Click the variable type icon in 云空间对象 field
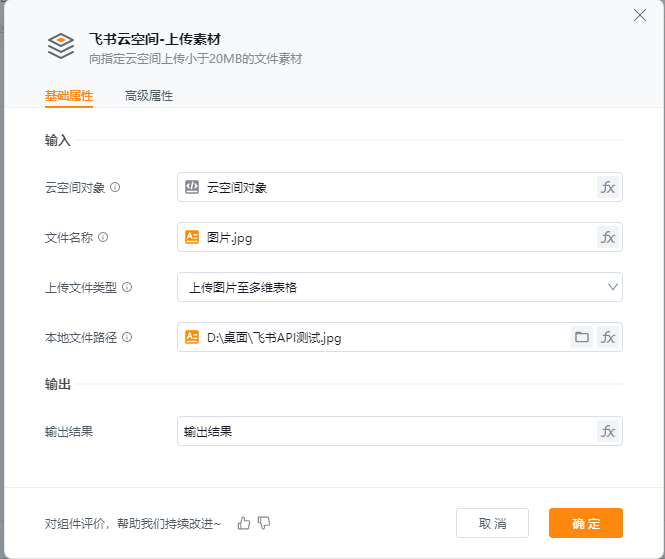The width and height of the screenshot is (665, 559). pyautogui.click(x=192, y=187)
